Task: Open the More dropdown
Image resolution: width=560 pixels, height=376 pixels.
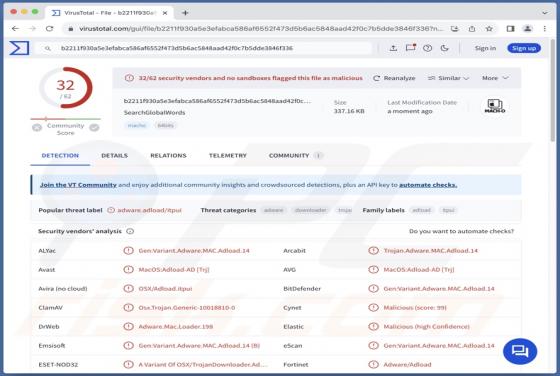Action: point(495,78)
